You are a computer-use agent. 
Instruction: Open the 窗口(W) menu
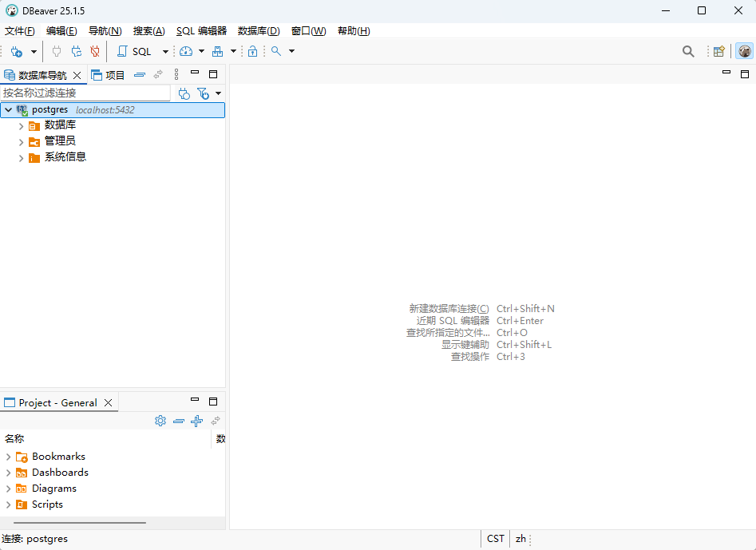tap(309, 31)
